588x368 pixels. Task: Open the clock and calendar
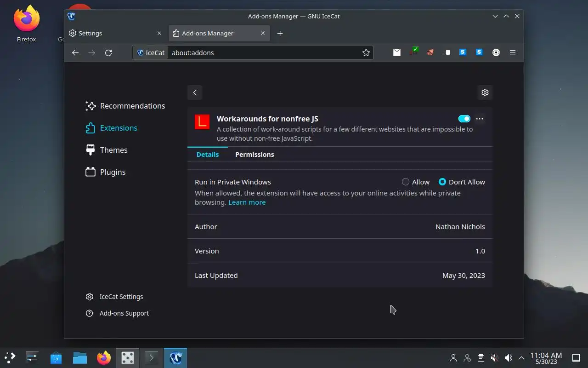pyautogui.click(x=546, y=358)
